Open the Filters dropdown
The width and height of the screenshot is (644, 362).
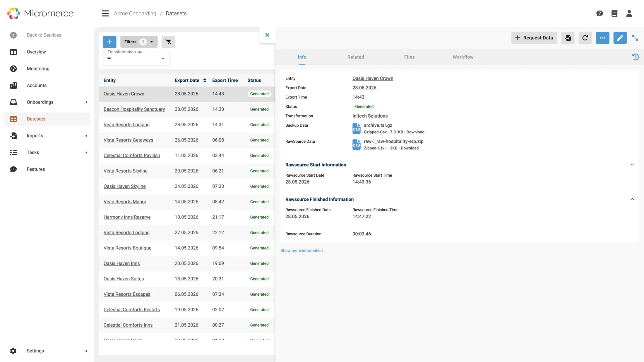(139, 42)
